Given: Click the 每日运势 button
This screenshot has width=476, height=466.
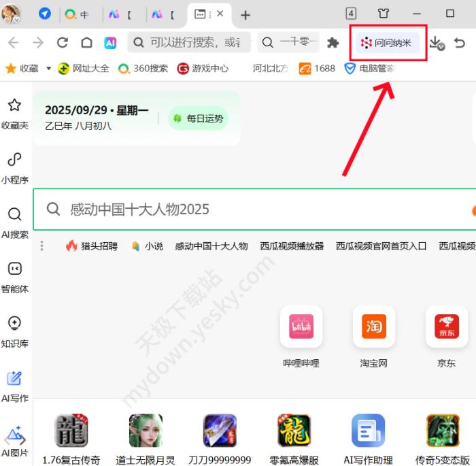Looking at the screenshot, I should (198, 118).
